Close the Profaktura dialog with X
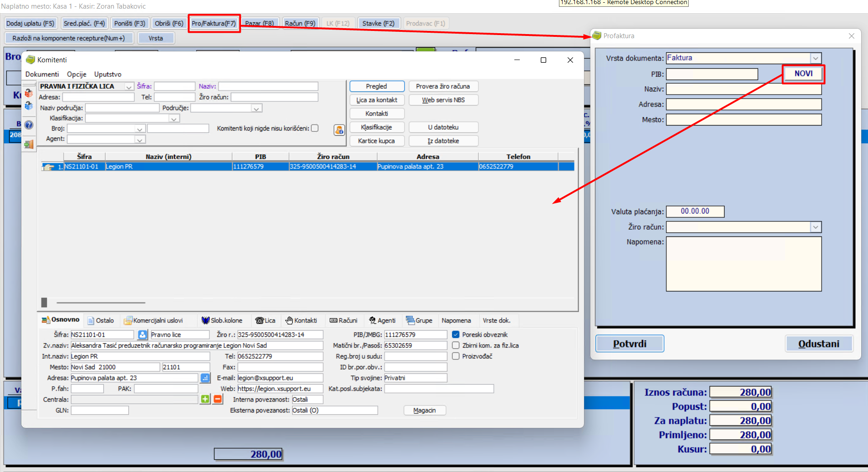This screenshot has width=868, height=472. click(852, 36)
